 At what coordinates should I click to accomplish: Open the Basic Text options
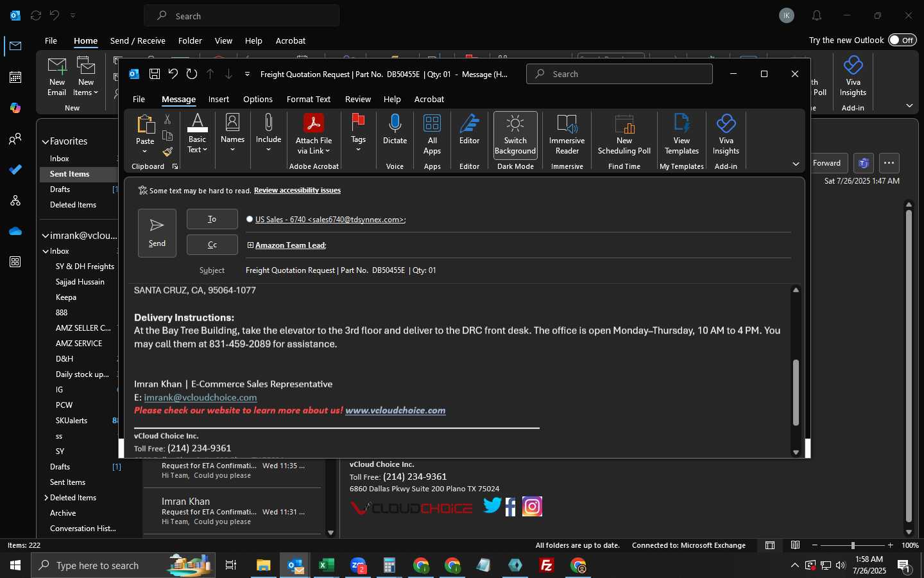[x=197, y=134]
